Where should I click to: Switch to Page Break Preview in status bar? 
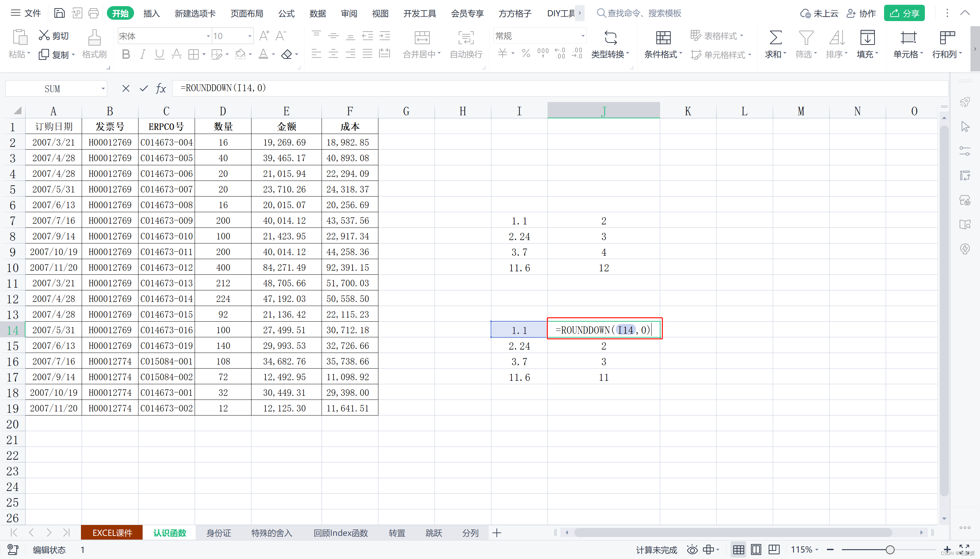coord(773,550)
